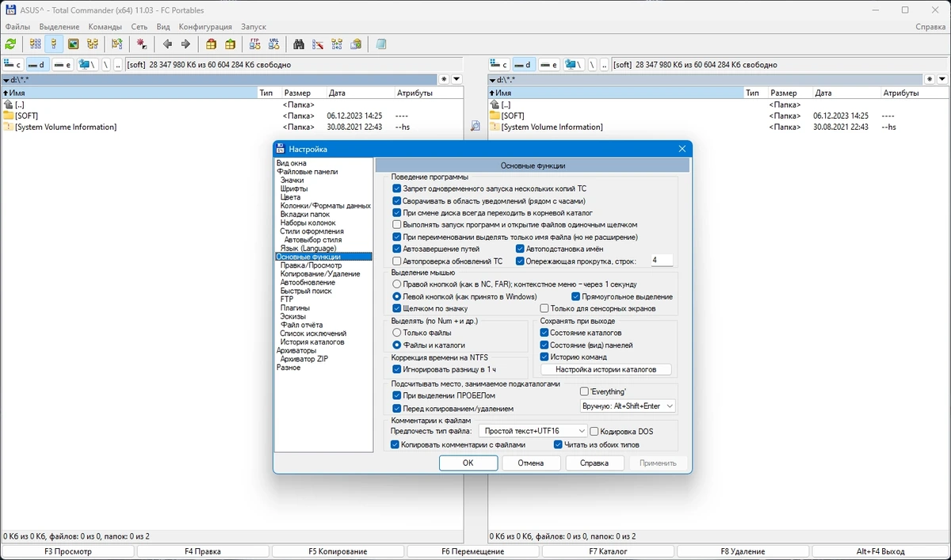Open the Команды menu
The height and width of the screenshot is (560, 951).
[105, 27]
